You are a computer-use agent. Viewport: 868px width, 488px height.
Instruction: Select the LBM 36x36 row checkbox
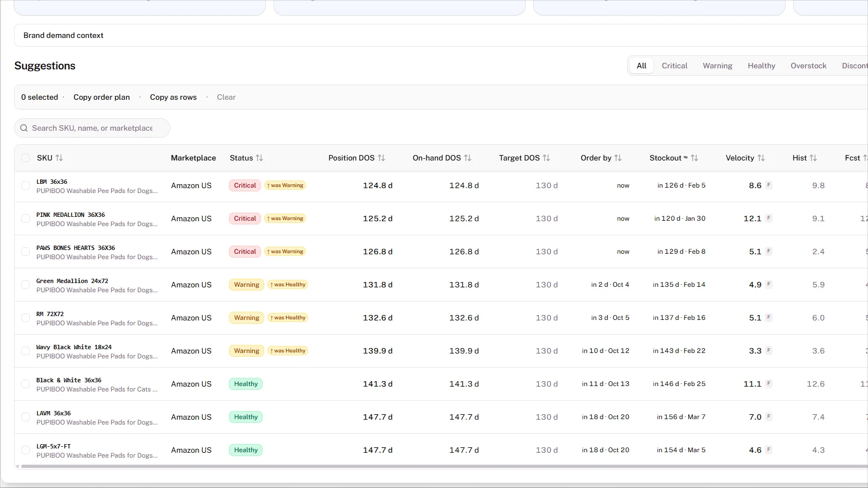pos(25,185)
